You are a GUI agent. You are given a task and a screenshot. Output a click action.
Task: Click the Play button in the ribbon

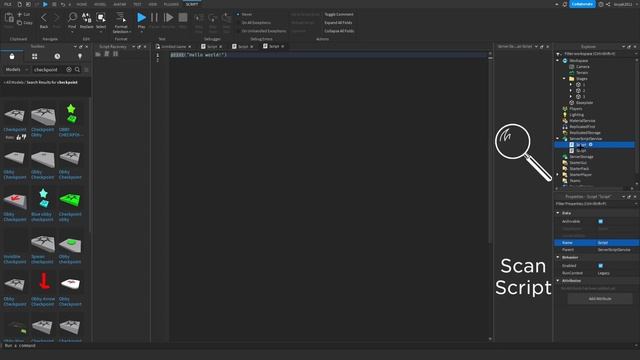(141, 17)
